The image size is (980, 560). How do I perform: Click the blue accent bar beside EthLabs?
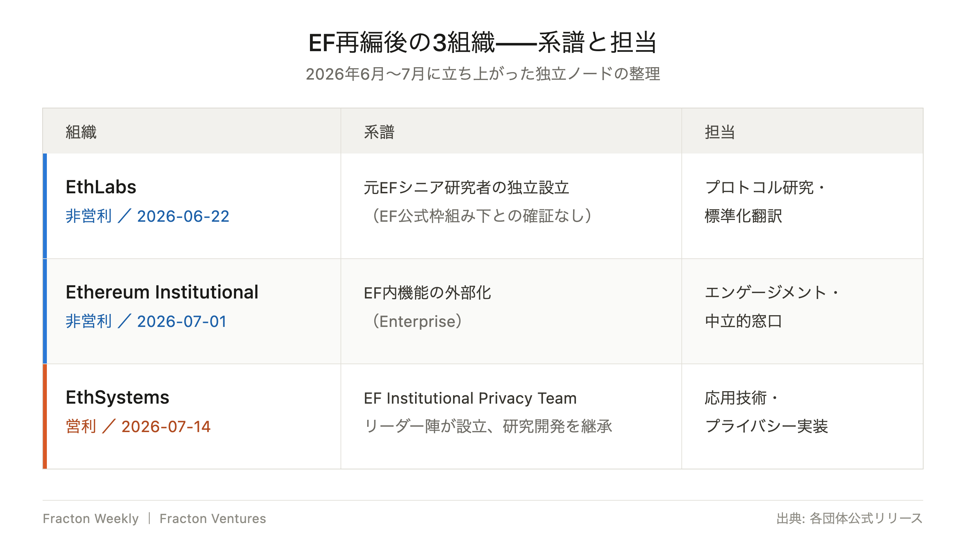tap(45, 206)
